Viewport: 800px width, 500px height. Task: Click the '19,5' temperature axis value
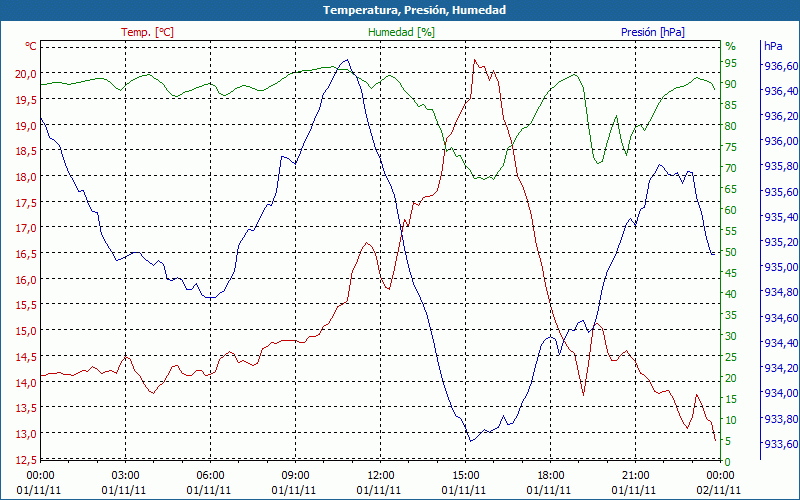pos(26,99)
